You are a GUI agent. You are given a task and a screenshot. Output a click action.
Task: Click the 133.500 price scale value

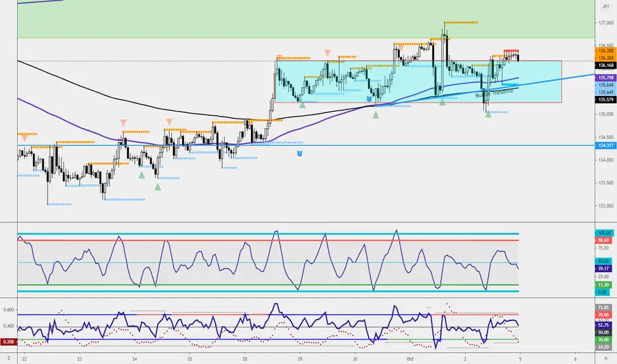click(606, 183)
